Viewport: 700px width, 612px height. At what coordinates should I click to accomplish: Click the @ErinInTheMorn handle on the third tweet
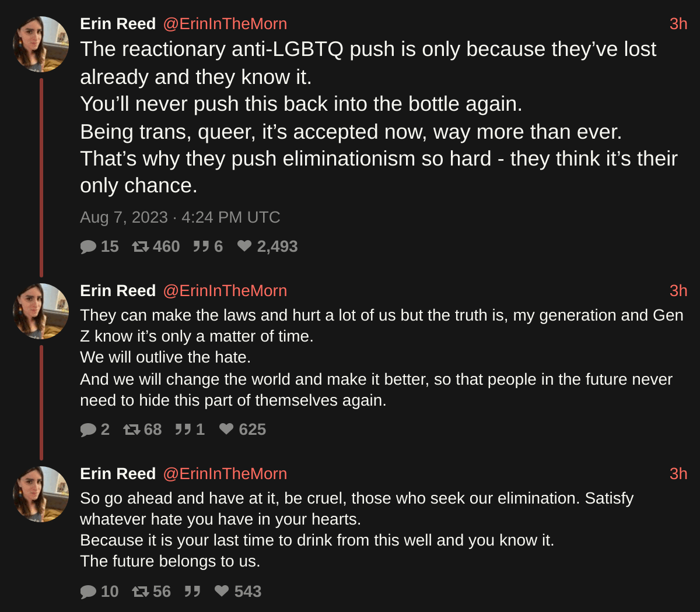point(225,474)
